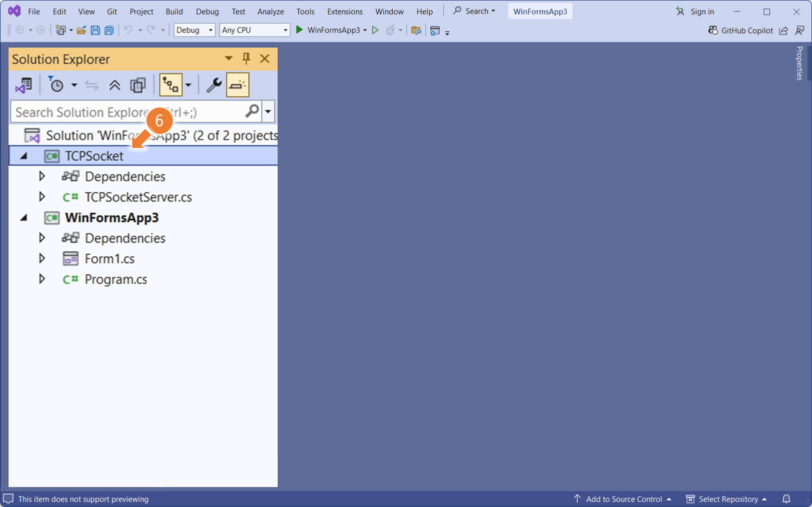The width and height of the screenshot is (812, 507).
Task: Select the Form1.cs file
Action: click(109, 258)
